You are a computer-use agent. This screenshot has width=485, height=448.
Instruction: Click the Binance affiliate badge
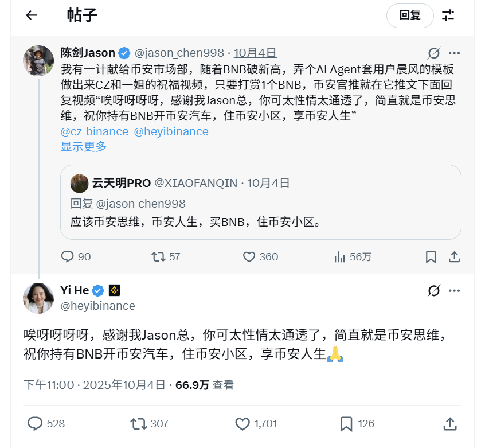coord(115,290)
